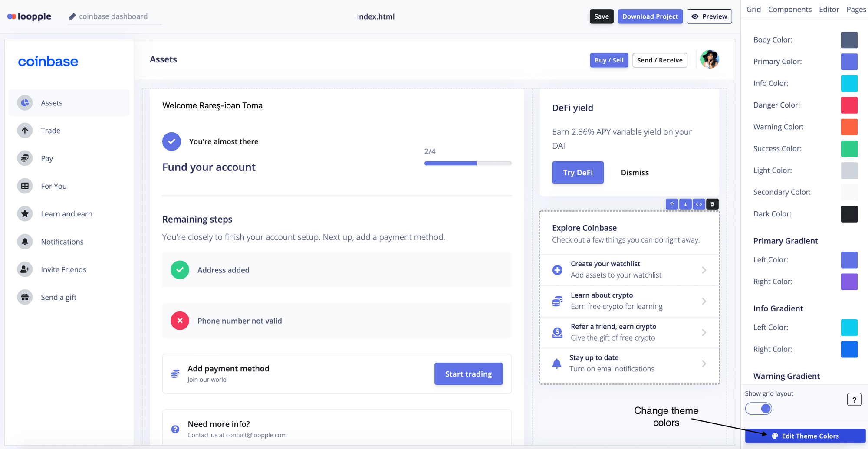Click the green Address added check icon

(180, 270)
